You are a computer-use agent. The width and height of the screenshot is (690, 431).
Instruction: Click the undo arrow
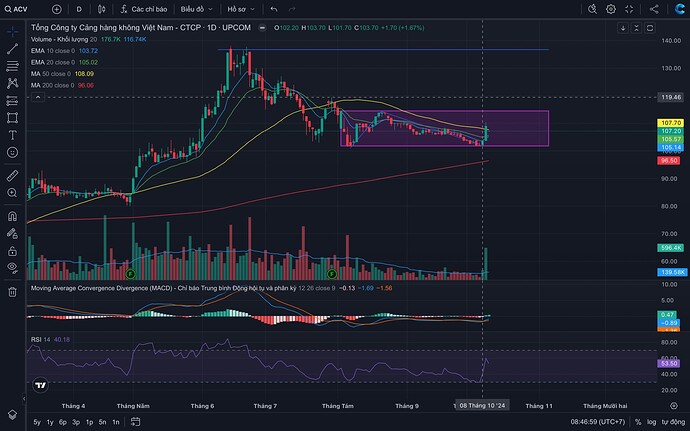point(274,9)
